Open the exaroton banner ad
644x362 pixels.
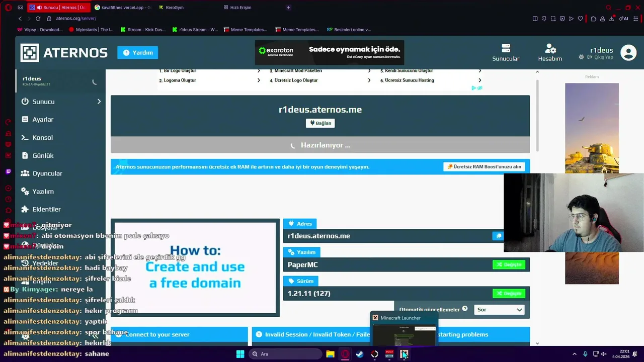[330, 53]
